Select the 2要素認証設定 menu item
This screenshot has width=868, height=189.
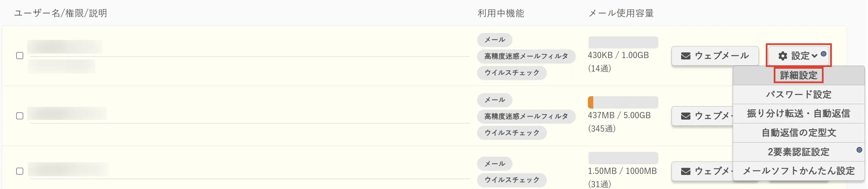798,152
